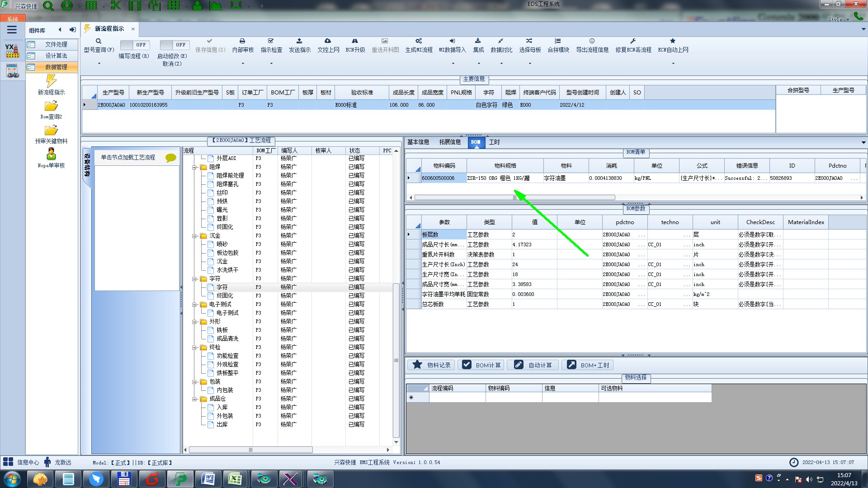Collapse the 电子测试 folder node

(x=194, y=305)
